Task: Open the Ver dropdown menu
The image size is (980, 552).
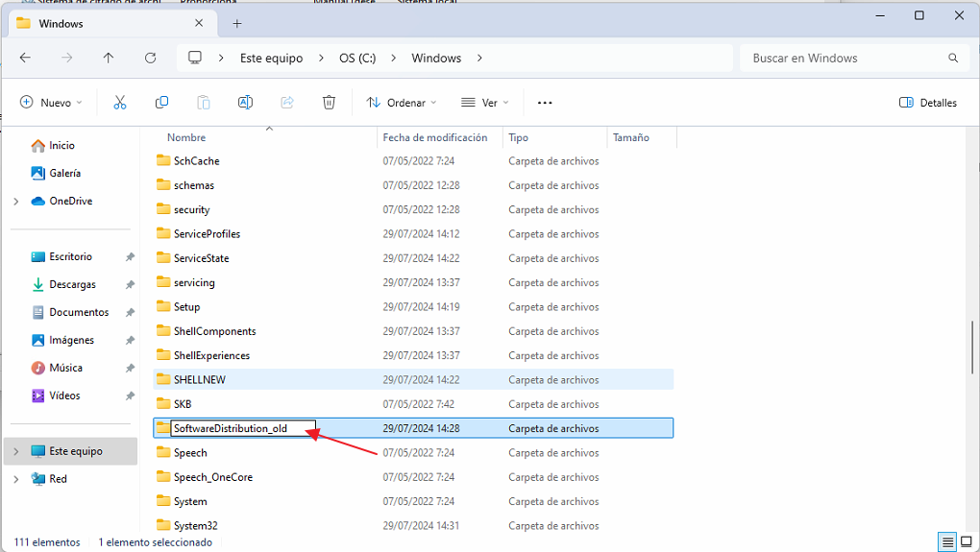Action: click(485, 103)
